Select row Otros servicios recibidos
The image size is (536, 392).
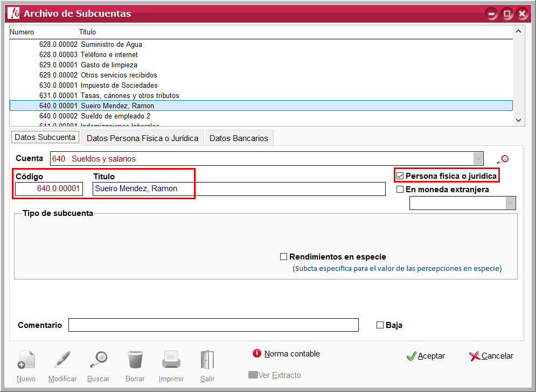point(261,75)
